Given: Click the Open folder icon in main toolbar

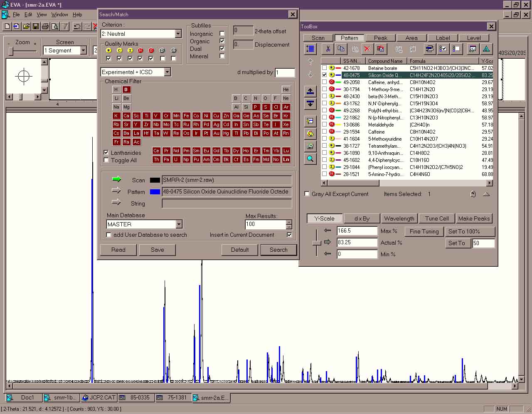Looking at the screenshot, I should tap(26, 27).
